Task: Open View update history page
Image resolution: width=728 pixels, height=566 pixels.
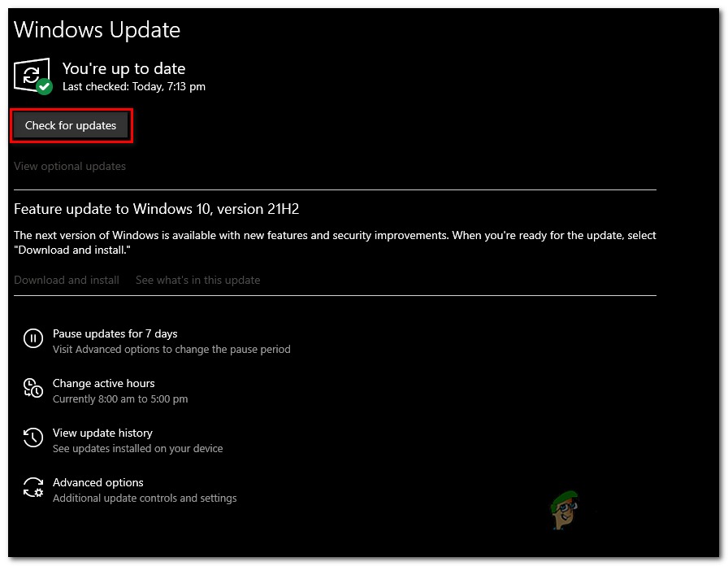Action: pos(102,433)
